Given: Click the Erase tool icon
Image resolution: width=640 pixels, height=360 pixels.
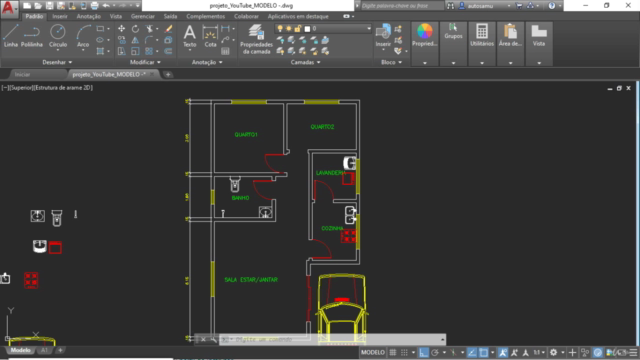Looking at the screenshot, I should (x=168, y=29).
